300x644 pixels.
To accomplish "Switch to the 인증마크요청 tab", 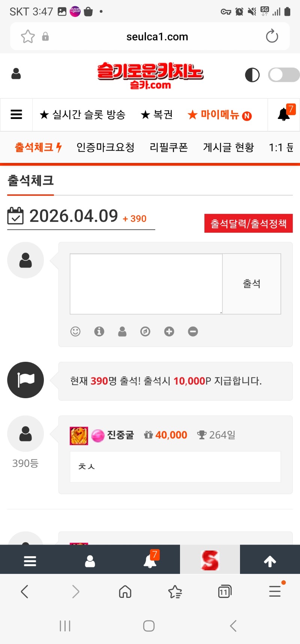I will [105, 147].
